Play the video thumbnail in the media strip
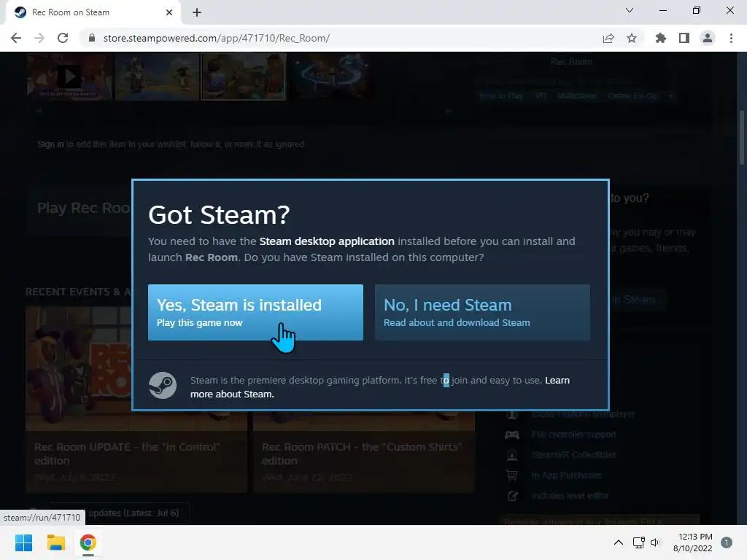This screenshot has width=747, height=560. coord(69,76)
